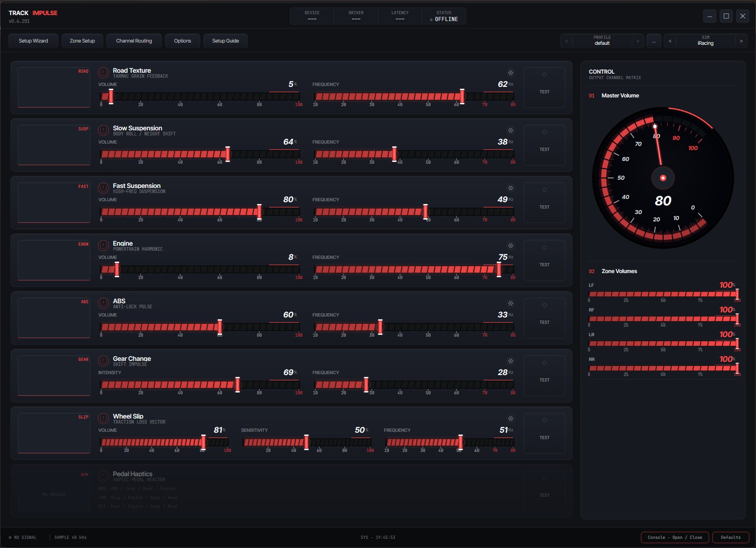Open the iRacing sim selector
This screenshot has height=548, width=756.
(x=706, y=41)
